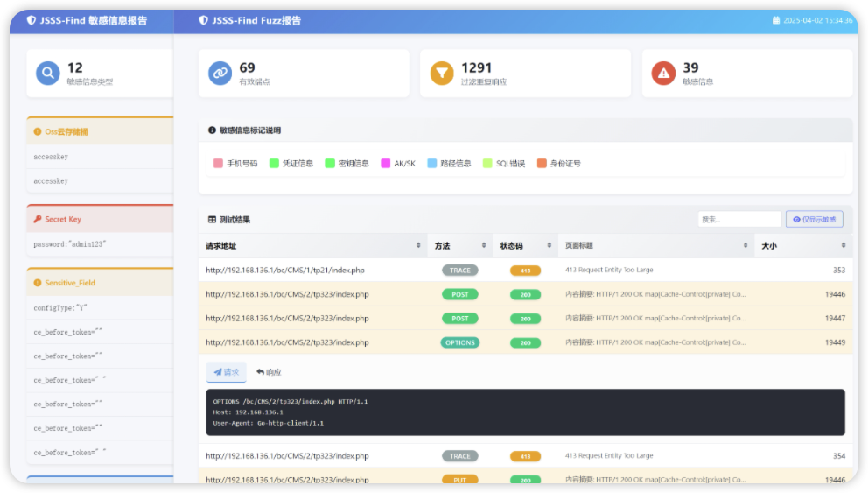Click the link icon beside 69 有效端点

click(220, 74)
